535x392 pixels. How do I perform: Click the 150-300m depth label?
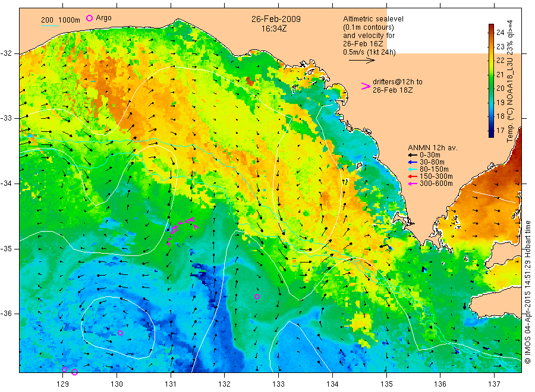(436, 176)
